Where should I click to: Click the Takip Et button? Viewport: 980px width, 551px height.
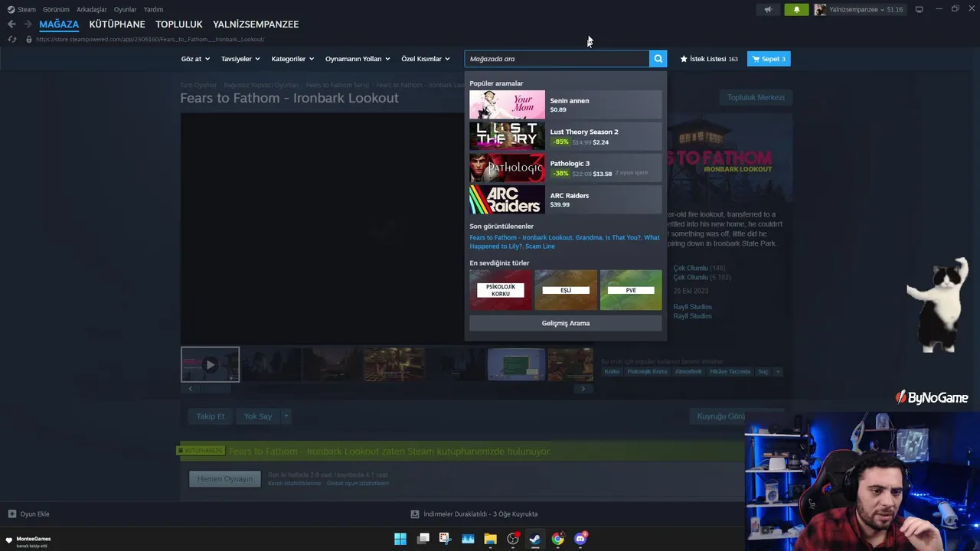[211, 416]
